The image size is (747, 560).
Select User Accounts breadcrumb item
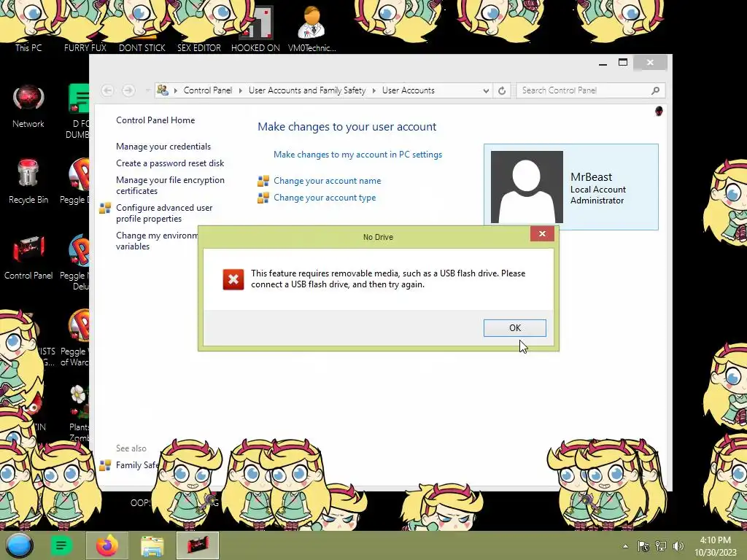409,90
